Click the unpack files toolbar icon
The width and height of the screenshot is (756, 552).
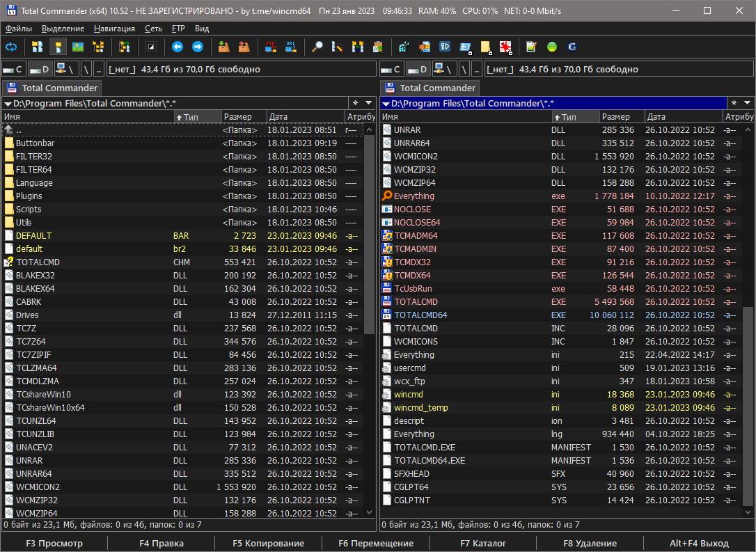[244, 47]
